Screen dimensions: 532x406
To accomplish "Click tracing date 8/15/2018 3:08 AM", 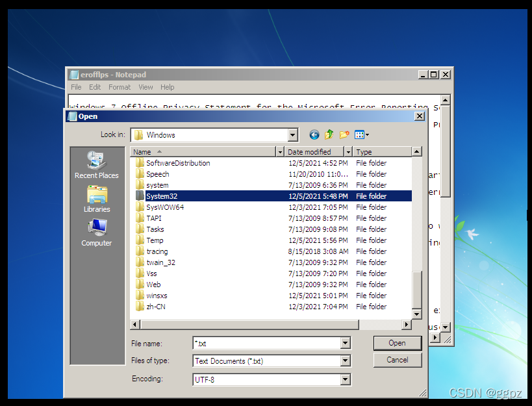I will (x=318, y=251).
